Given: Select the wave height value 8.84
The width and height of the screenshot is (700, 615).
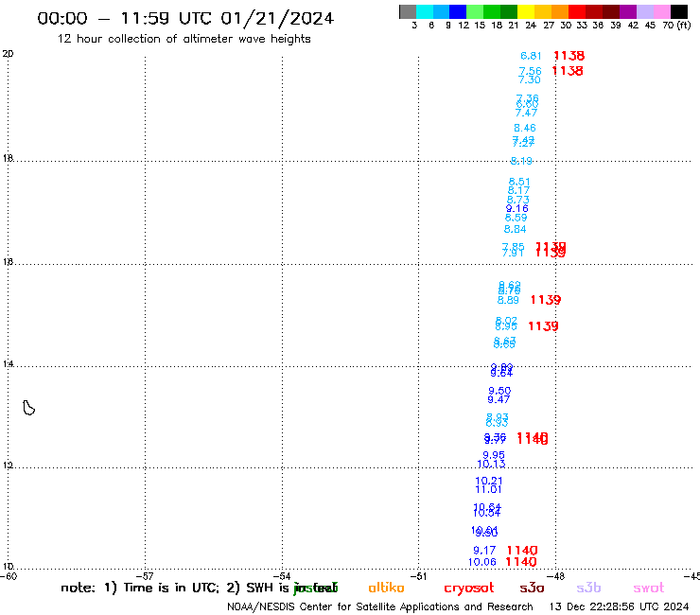Looking at the screenshot, I should pyautogui.click(x=515, y=229).
